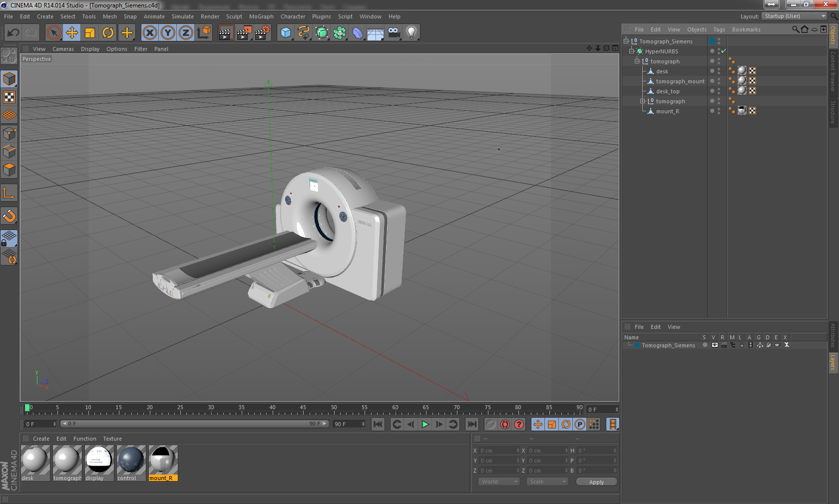Image resolution: width=839 pixels, height=504 pixels.
Task: Open Object Manager Tags menu
Action: [719, 29]
